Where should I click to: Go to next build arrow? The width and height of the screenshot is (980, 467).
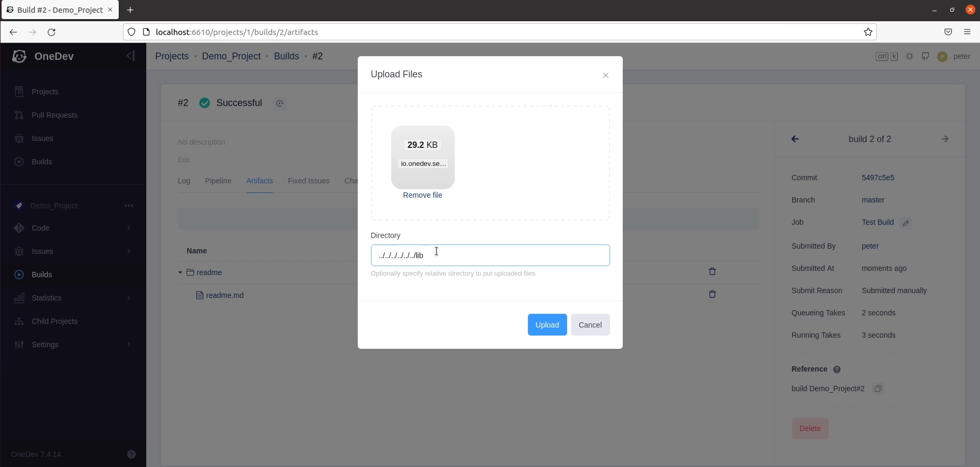[x=945, y=139]
